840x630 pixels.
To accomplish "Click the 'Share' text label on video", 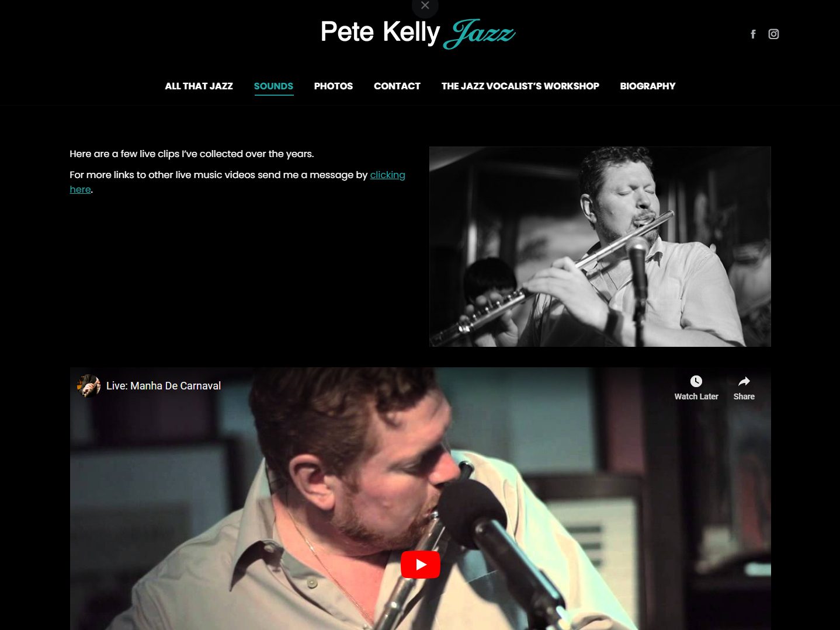I will tap(744, 396).
